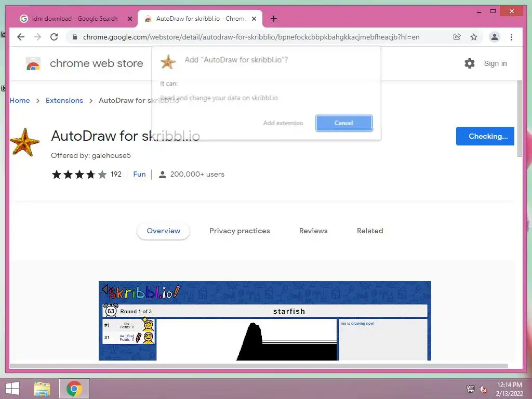
Task: Show the Related tab
Action: pyautogui.click(x=370, y=231)
